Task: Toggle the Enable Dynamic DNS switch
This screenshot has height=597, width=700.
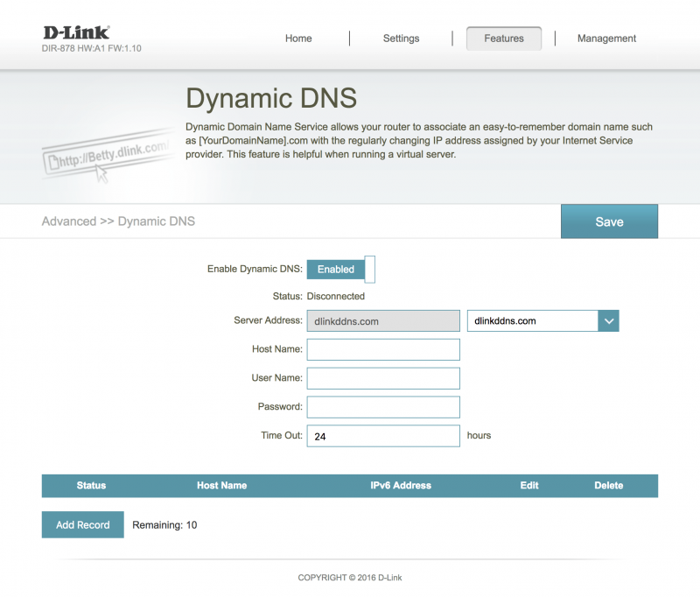Action: (x=341, y=270)
